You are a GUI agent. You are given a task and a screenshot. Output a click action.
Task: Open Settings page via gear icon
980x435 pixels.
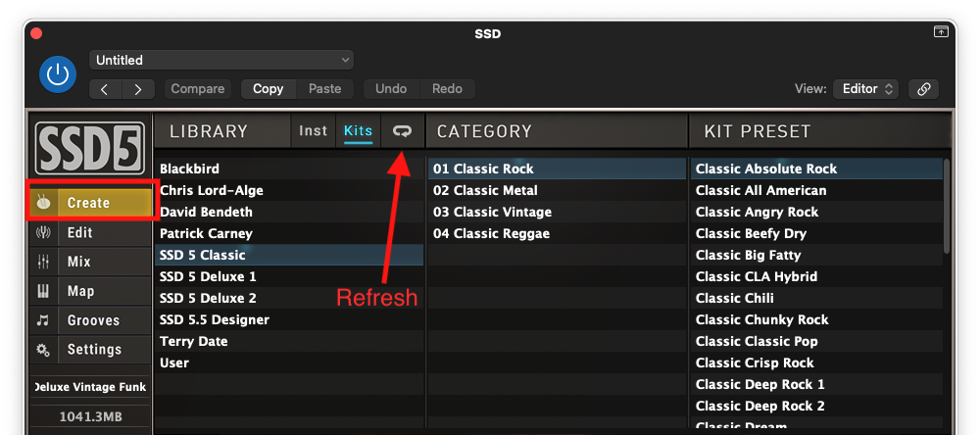pyautogui.click(x=42, y=350)
